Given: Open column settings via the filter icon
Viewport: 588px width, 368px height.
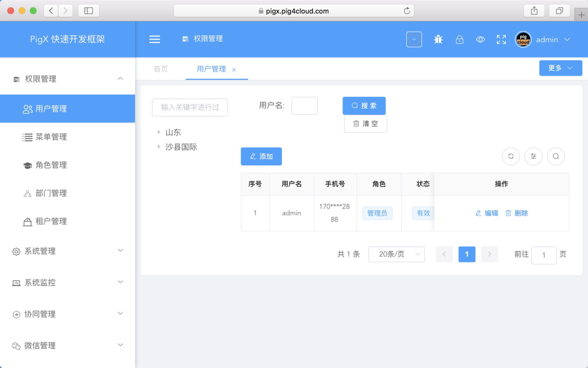Looking at the screenshot, I should 533,156.
